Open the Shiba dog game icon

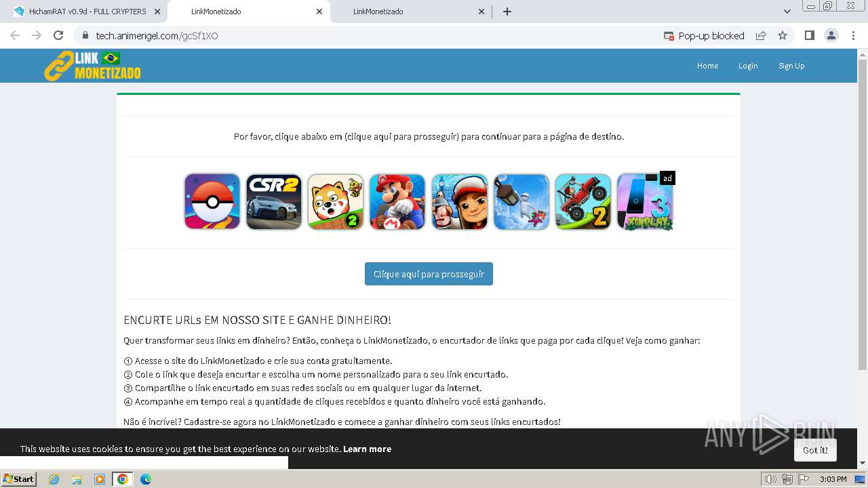(x=336, y=201)
